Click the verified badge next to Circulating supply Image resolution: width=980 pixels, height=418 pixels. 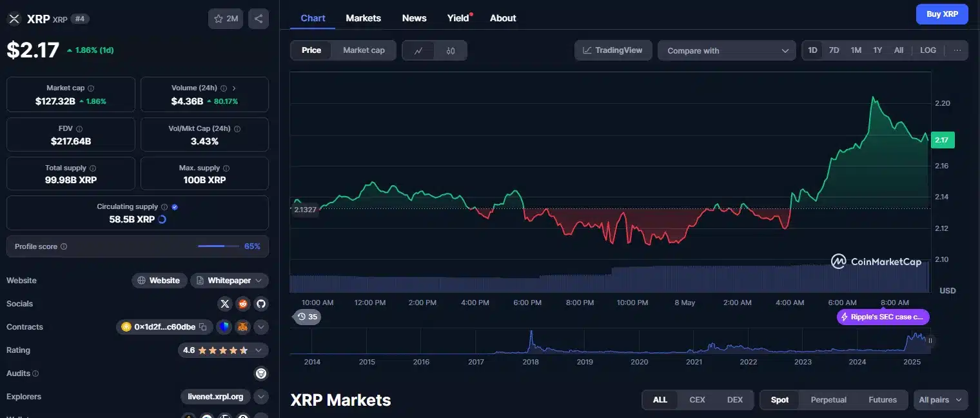[x=175, y=207]
